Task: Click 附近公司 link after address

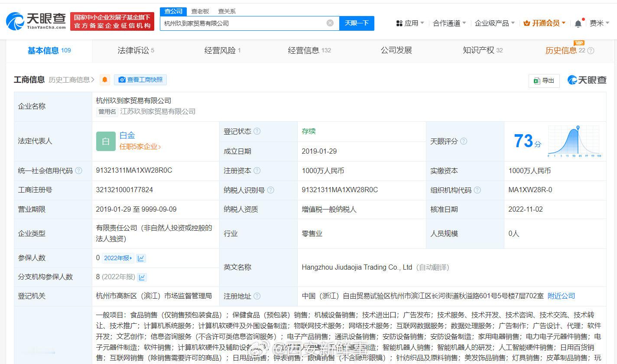Action: [561, 296]
